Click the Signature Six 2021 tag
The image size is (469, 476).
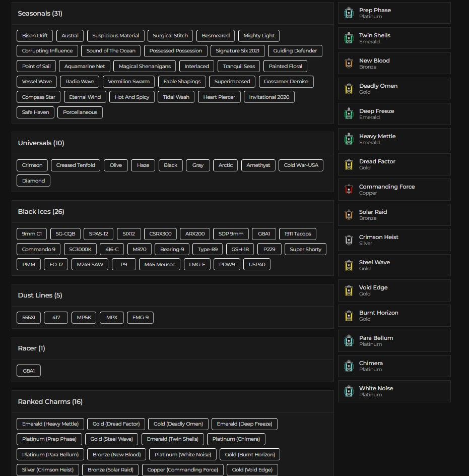click(238, 51)
